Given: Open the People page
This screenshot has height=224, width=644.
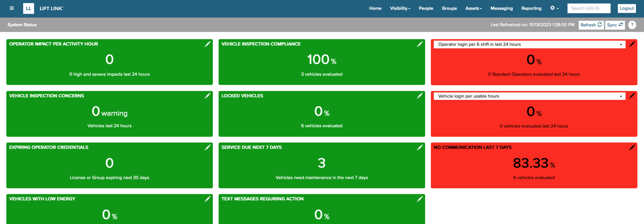Looking at the screenshot, I should (x=426, y=8).
